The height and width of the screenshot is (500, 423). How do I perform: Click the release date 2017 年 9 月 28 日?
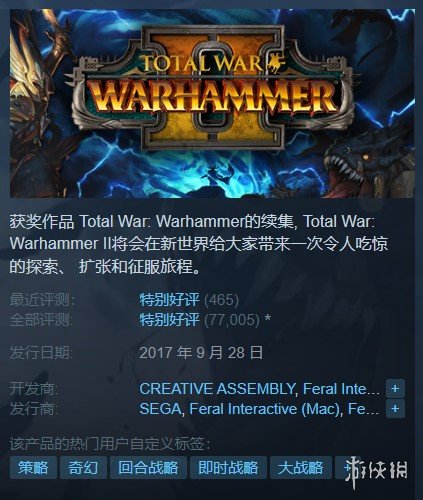point(201,353)
